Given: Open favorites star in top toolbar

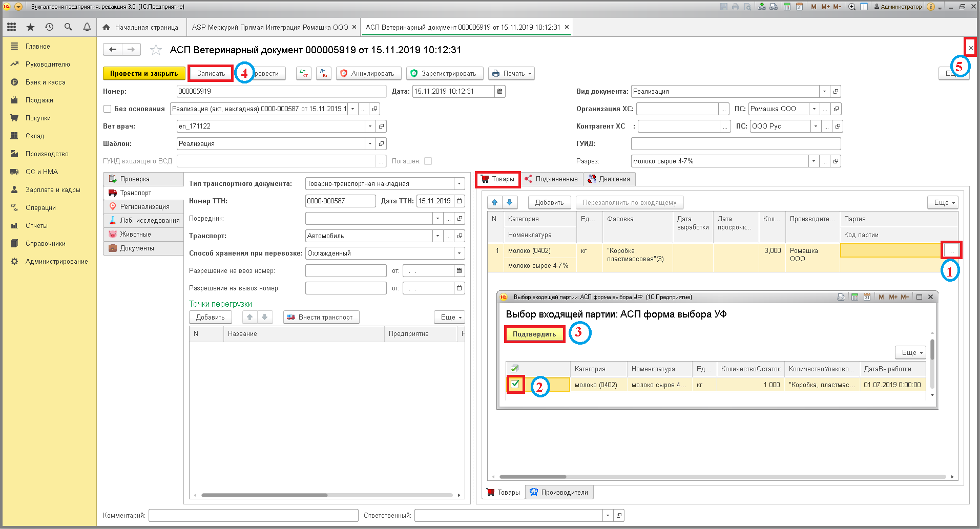Looking at the screenshot, I should pos(30,27).
